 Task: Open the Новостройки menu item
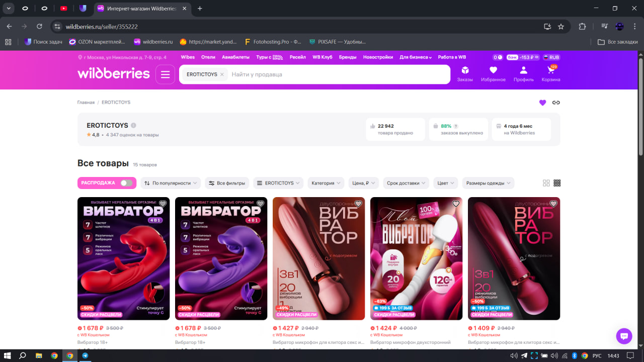[378, 57]
